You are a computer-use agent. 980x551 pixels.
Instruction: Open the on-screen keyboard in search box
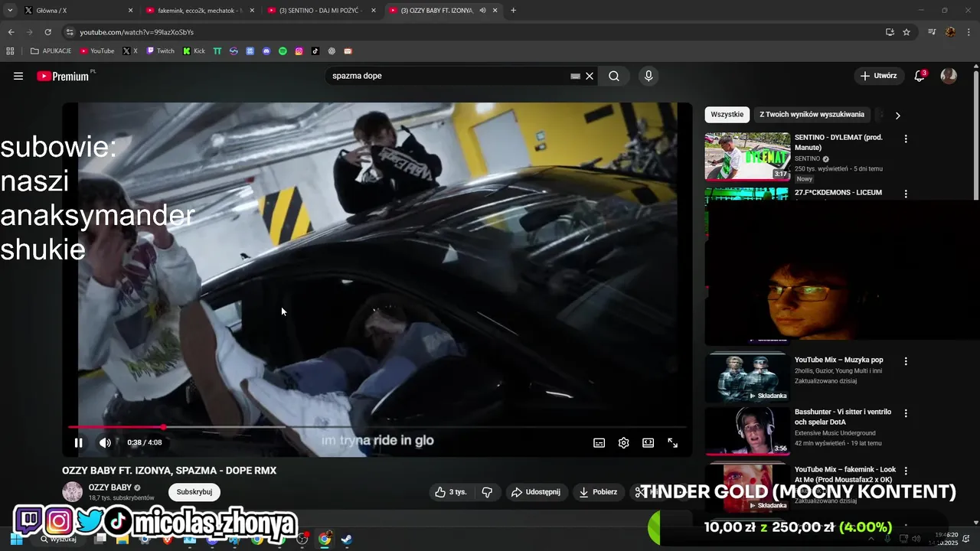point(575,76)
